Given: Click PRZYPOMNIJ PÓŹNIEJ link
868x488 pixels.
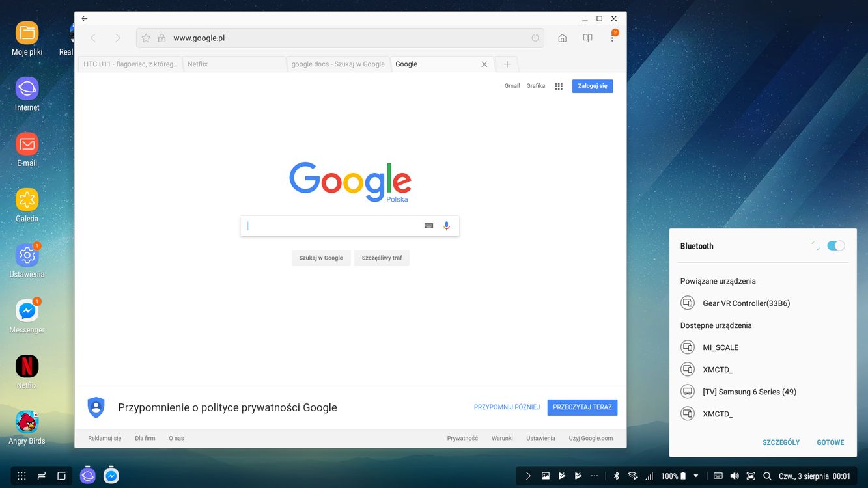Looking at the screenshot, I should [x=507, y=407].
